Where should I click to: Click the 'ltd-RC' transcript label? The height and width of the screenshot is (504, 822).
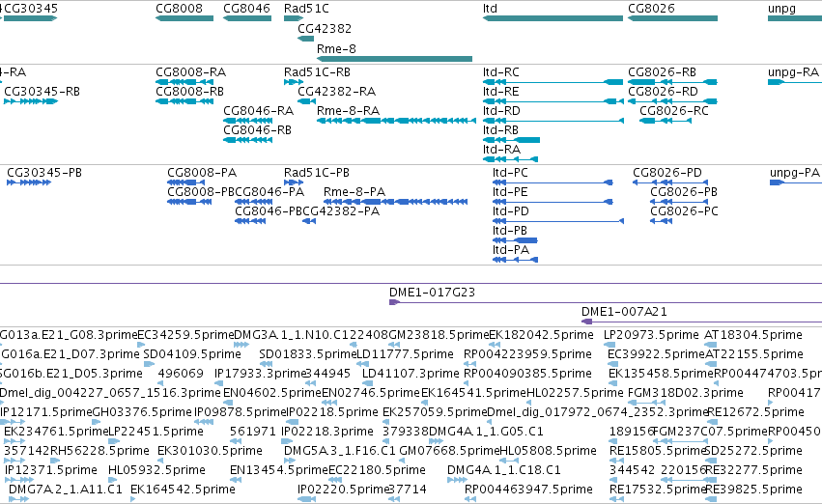coord(500,72)
